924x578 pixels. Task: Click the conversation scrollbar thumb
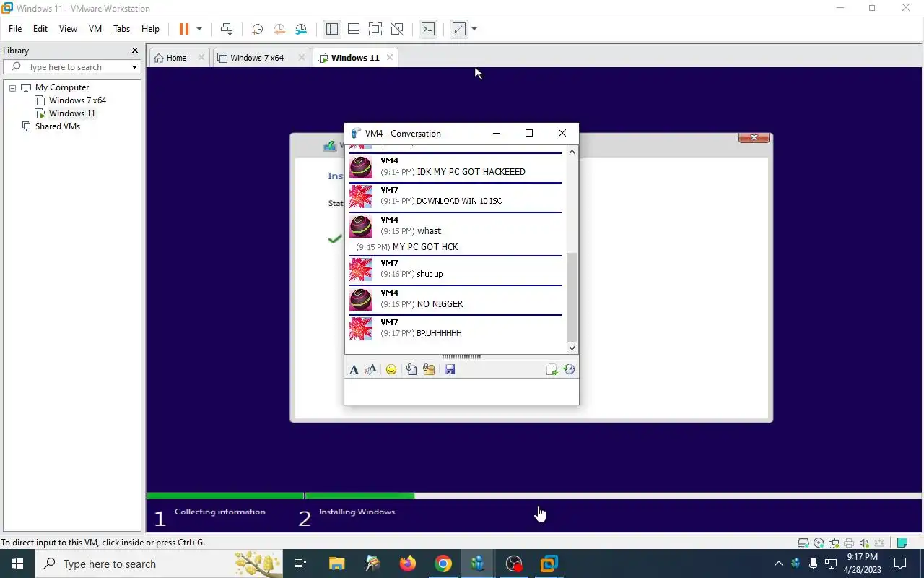(572, 296)
